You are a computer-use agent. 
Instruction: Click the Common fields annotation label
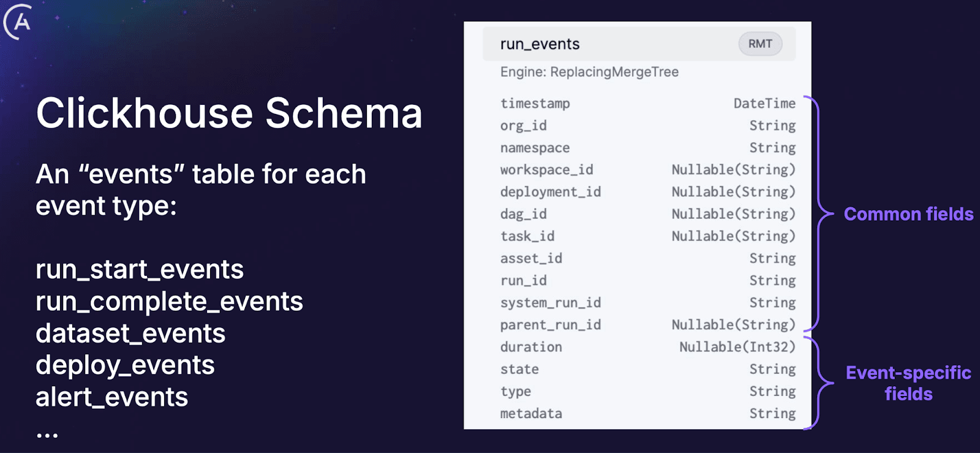[x=908, y=214]
